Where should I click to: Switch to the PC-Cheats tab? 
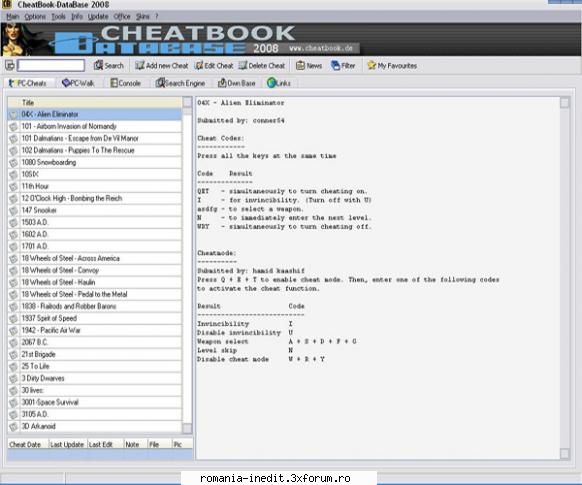click(x=28, y=83)
